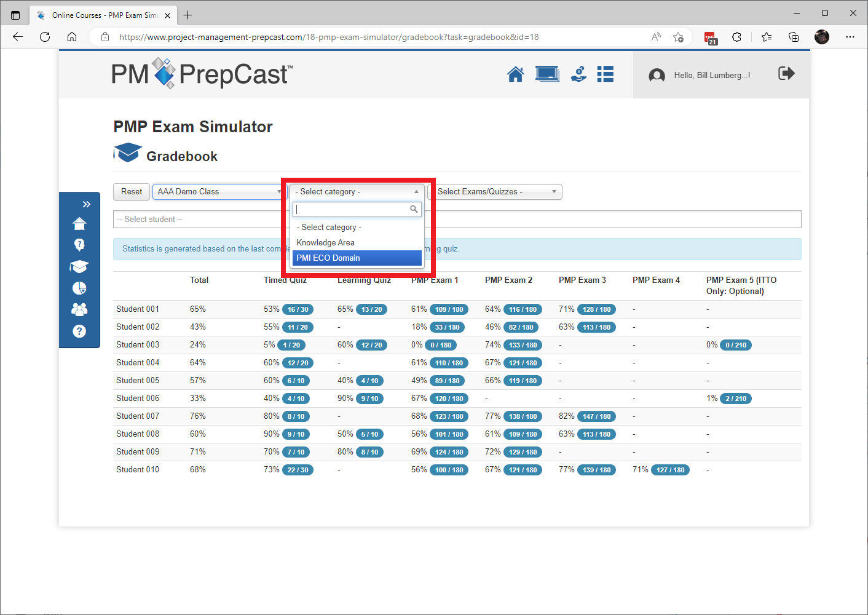Click the user avatar icon beside greeting

pos(657,75)
